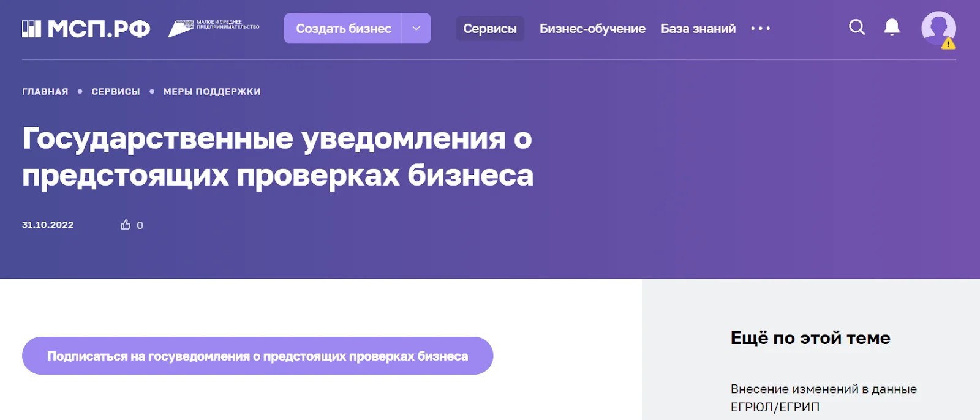The image size is (980, 420).
Task: Open the Сервисы menu
Action: (489, 29)
